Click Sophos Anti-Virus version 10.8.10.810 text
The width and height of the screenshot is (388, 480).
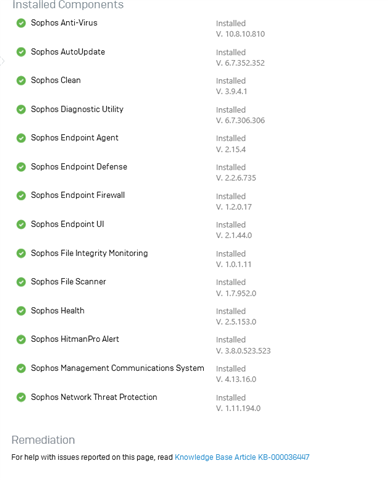coord(240,34)
